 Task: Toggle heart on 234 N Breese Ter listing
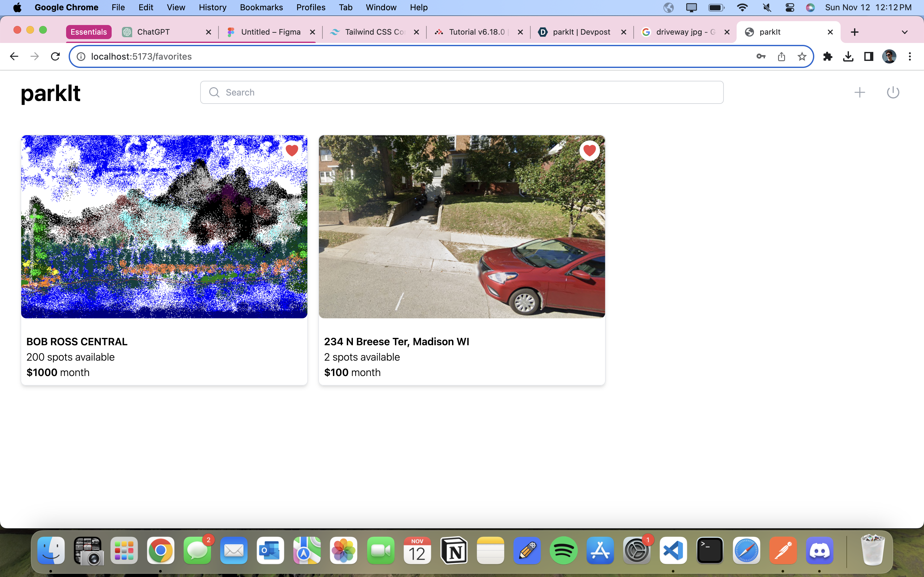(x=589, y=150)
